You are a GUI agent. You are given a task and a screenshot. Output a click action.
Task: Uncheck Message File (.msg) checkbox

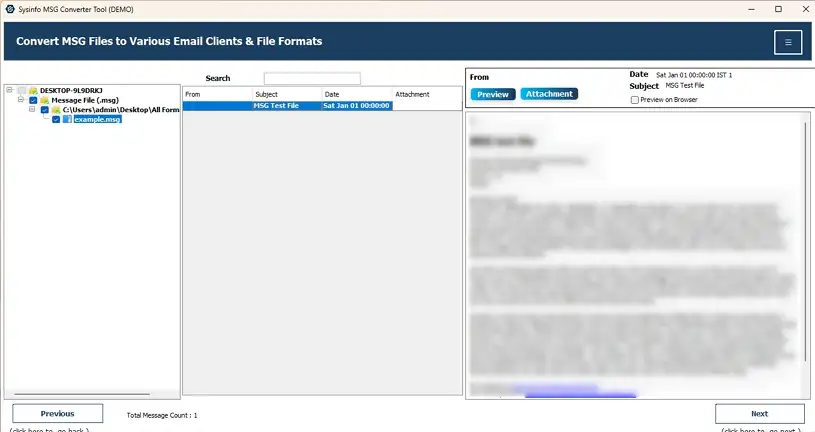point(33,100)
